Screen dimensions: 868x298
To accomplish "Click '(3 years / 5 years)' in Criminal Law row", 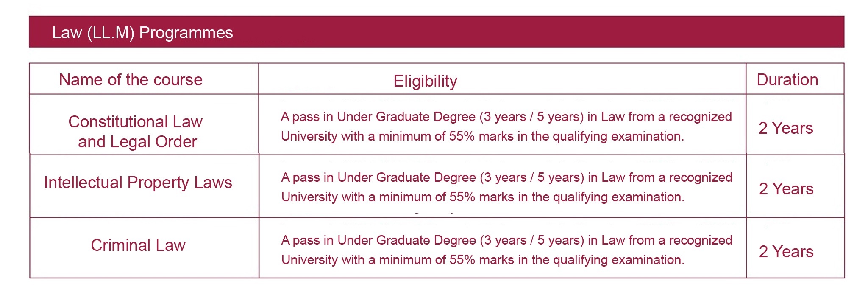I will click(x=532, y=241).
